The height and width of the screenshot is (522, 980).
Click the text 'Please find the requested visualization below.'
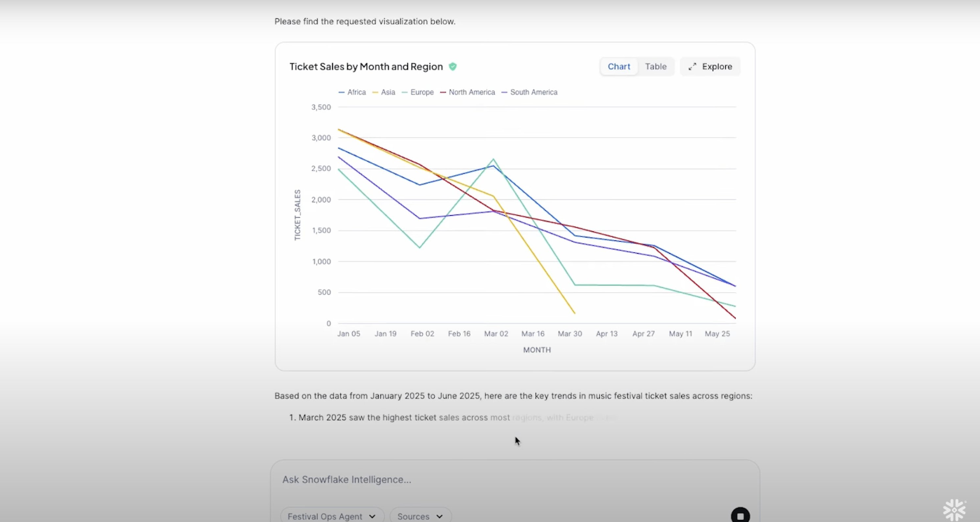365,22
